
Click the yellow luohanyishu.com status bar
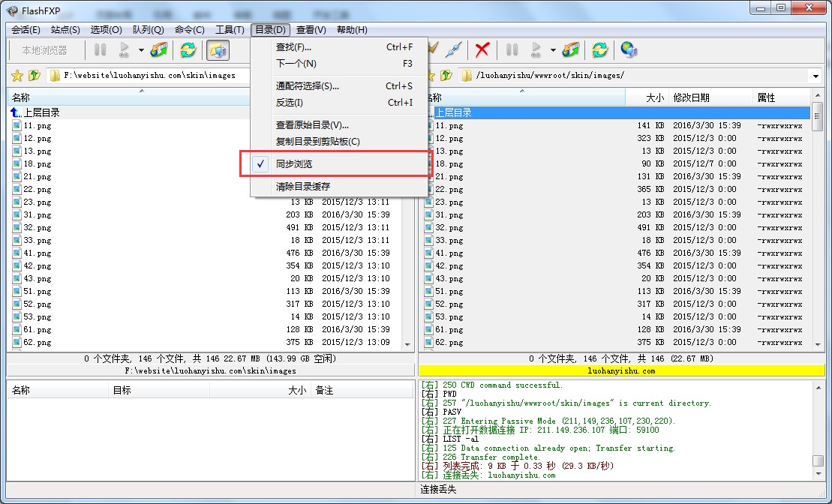(x=621, y=370)
